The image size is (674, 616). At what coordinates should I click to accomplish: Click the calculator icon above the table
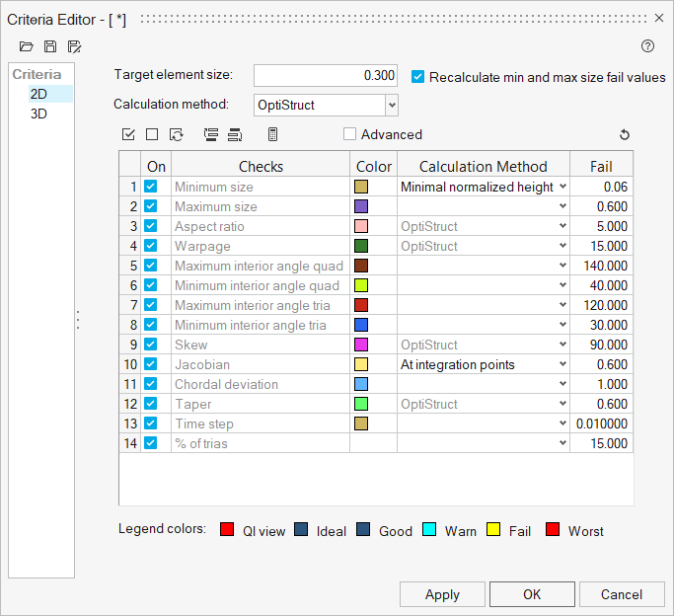pyautogui.click(x=273, y=134)
